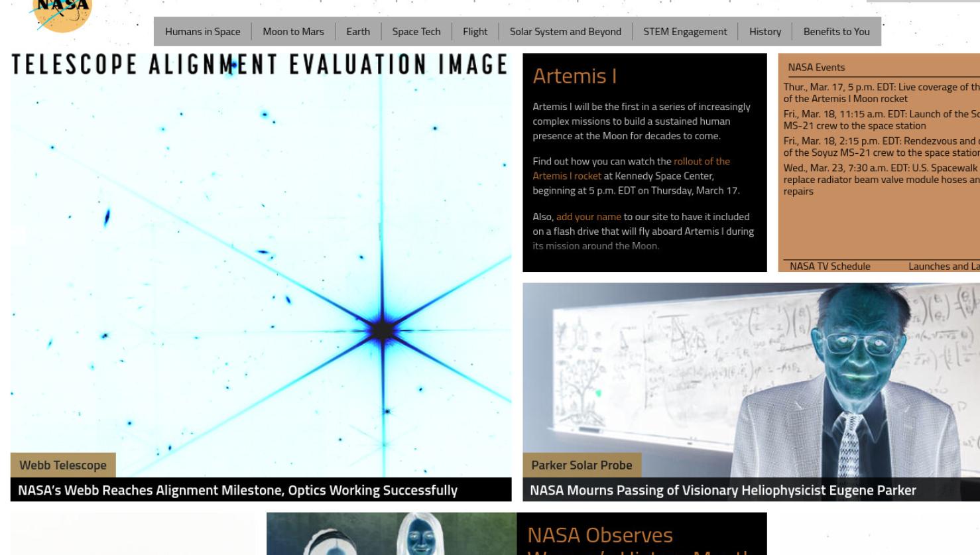Click the Webb Telescope category tag
This screenshot has height=555, width=980.
click(63, 465)
